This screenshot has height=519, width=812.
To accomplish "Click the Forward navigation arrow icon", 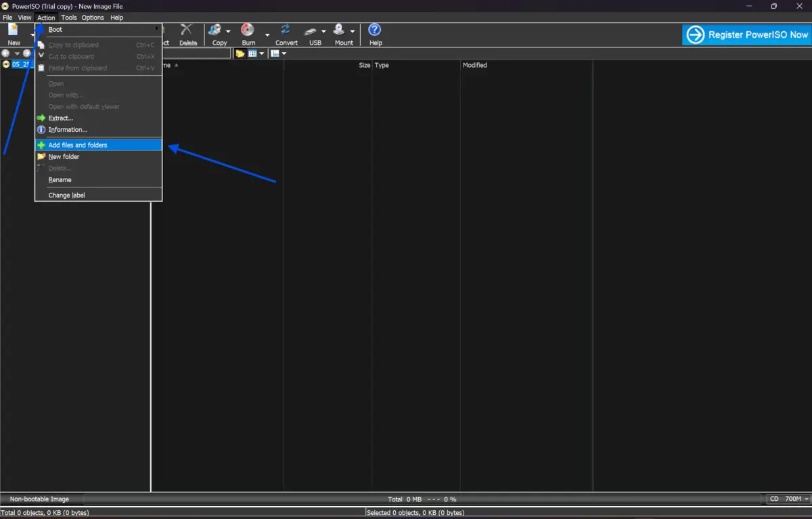I will coord(27,53).
